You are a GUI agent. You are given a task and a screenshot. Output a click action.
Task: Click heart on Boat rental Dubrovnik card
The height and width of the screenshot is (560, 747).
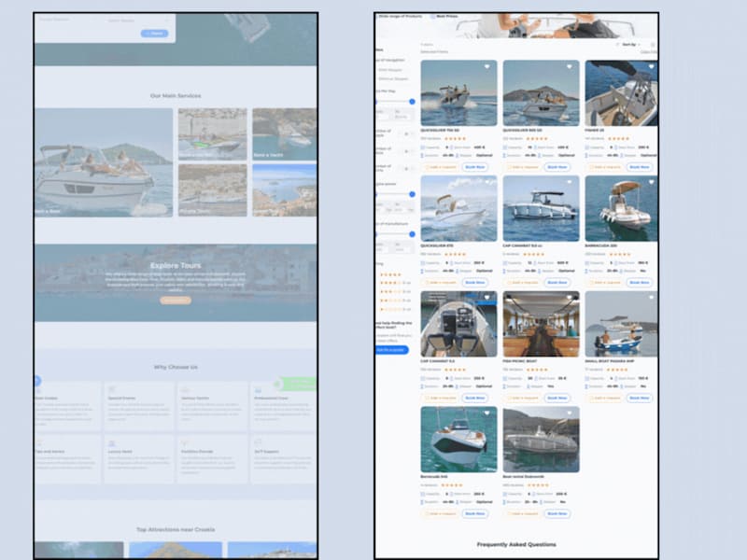[x=570, y=413]
